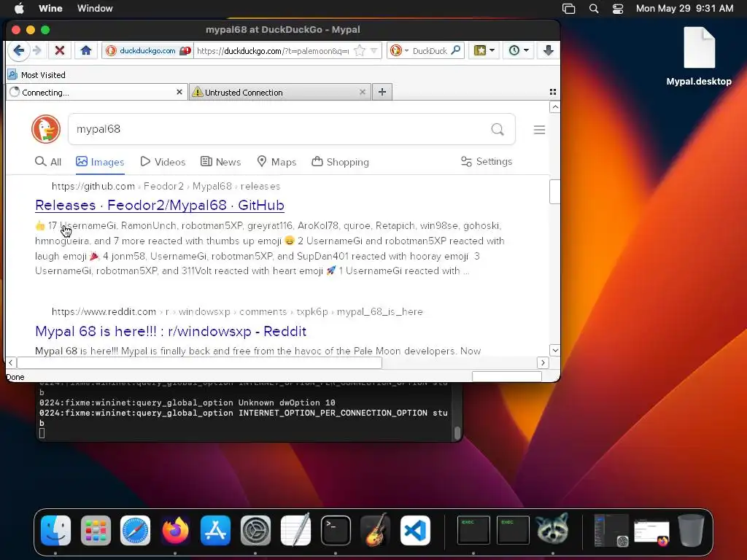Open System Settings from the Dock
The image size is (747, 560).
255,531
